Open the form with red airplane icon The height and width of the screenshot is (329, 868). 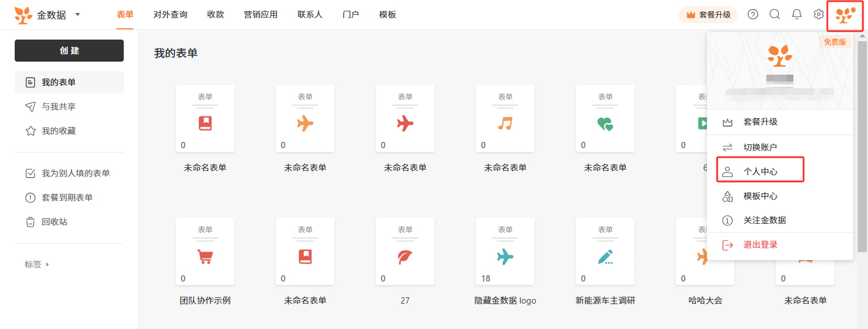405,119
